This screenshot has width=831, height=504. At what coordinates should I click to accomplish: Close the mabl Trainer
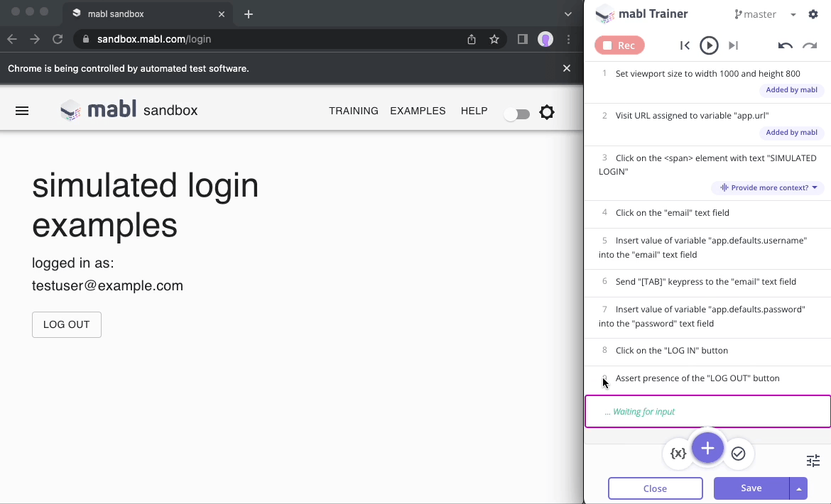pos(655,488)
